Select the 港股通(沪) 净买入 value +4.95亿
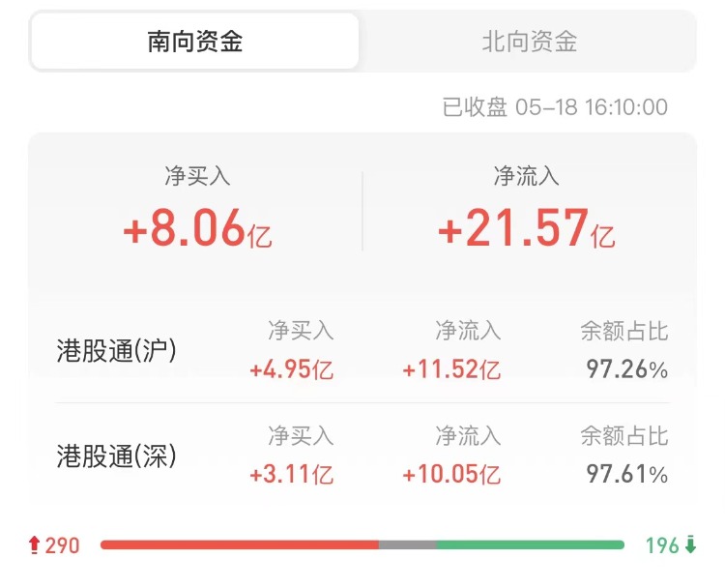The image size is (725, 588). [291, 369]
